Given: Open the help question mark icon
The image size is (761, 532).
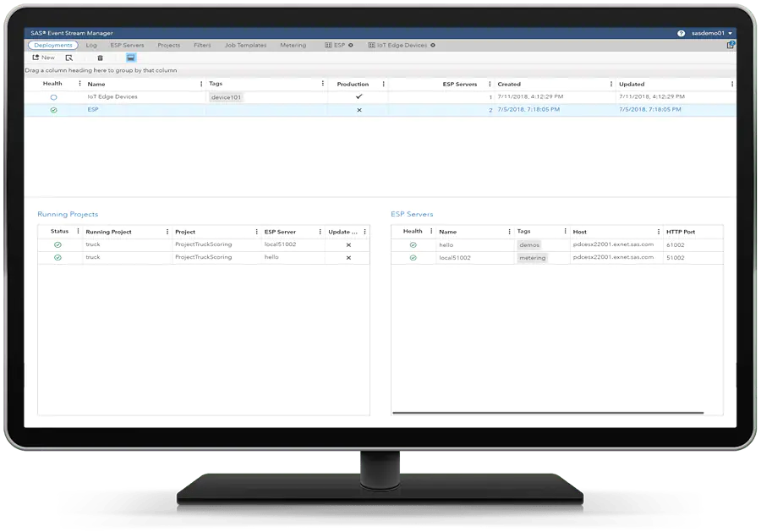Looking at the screenshot, I should click(681, 33).
